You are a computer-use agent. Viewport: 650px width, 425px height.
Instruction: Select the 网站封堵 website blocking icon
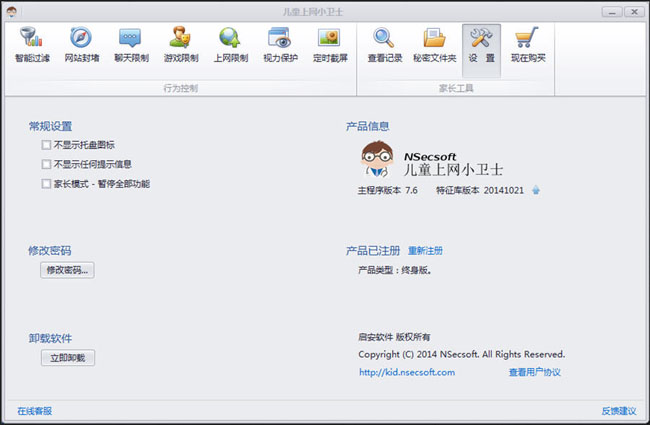coord(81,45)
